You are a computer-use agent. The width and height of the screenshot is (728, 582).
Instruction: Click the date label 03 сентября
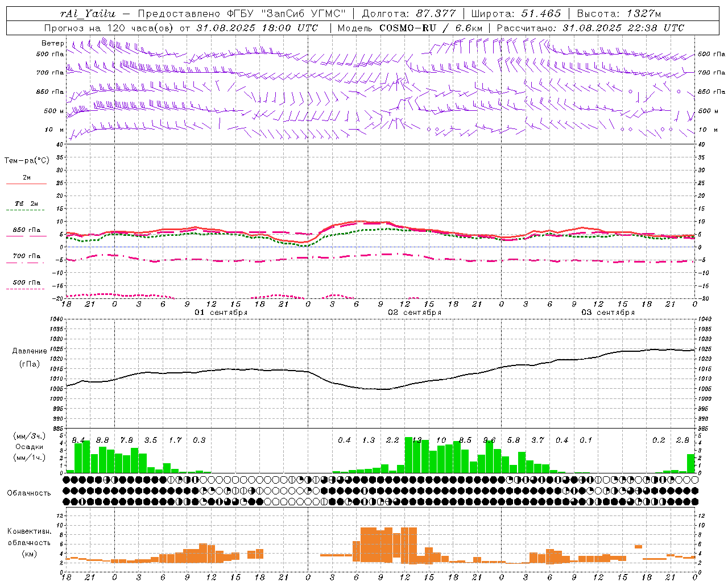click(608, 313)
